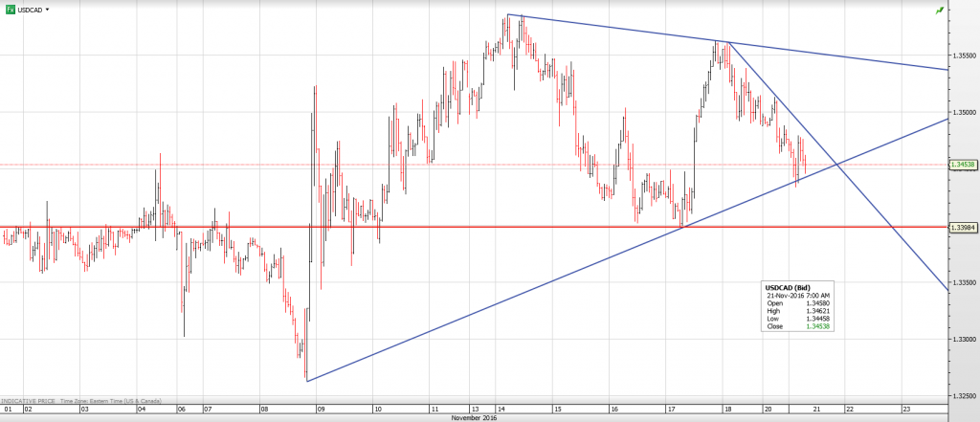Click the 1.32500 price axis label

(x=965, y=394)
